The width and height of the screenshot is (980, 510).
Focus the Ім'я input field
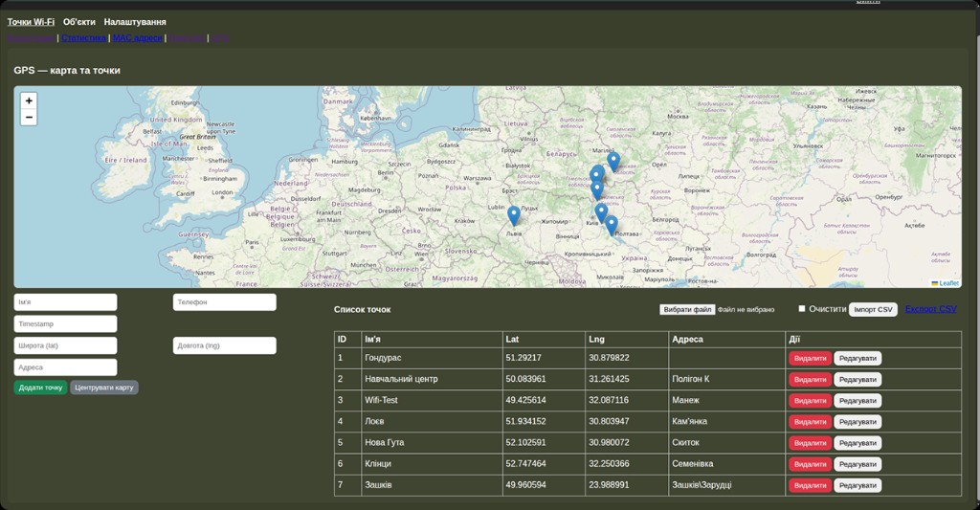click(66, 301)
